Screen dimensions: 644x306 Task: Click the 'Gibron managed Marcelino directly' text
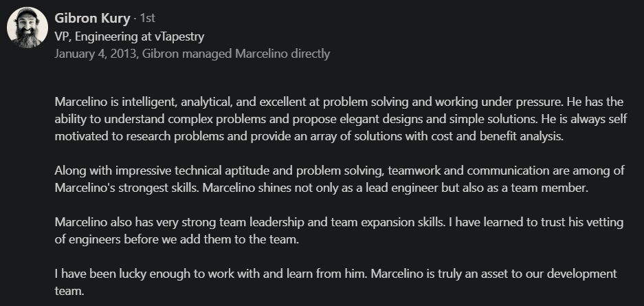[236, 54]
